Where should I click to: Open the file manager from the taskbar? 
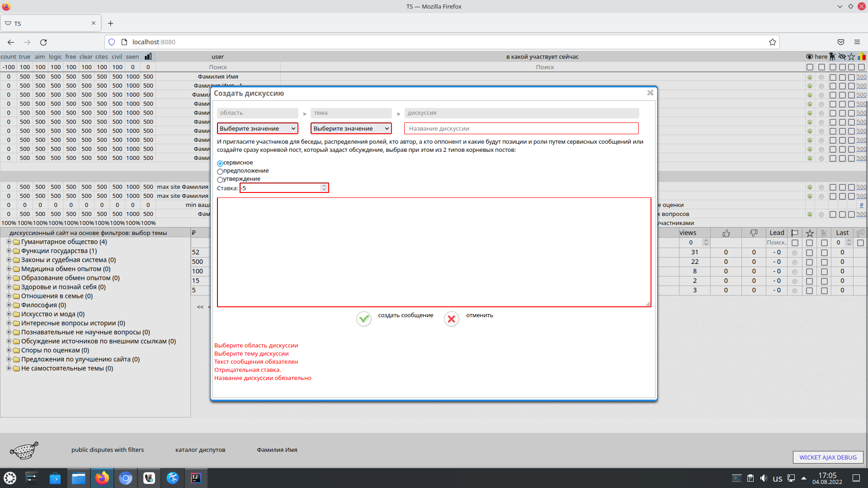tap(79, 478)
